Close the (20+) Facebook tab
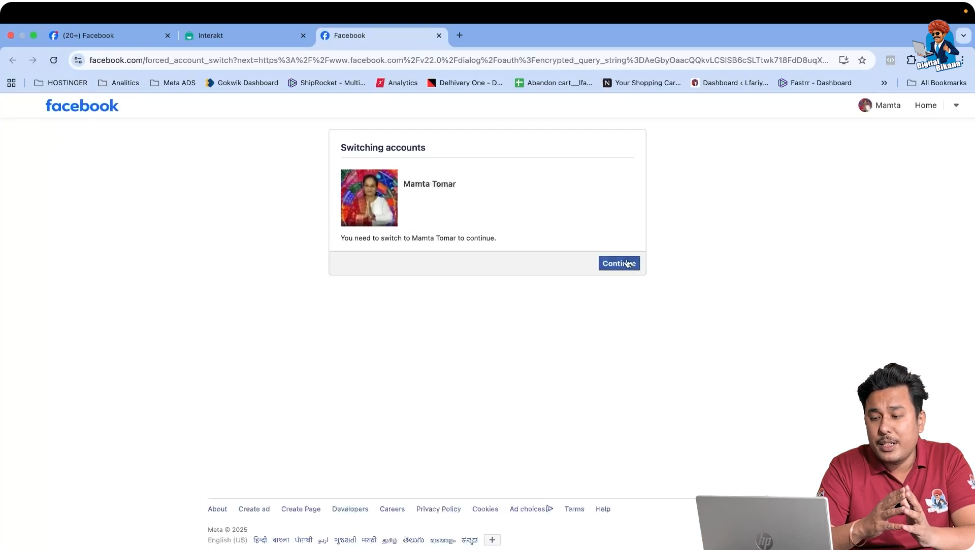The image size is (978, 551). (x=167, y=36)
